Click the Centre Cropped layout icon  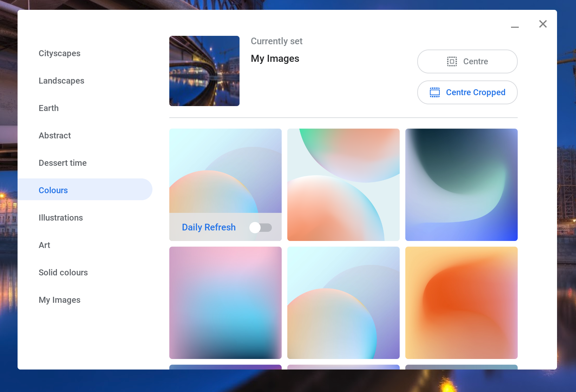point(434,92)
